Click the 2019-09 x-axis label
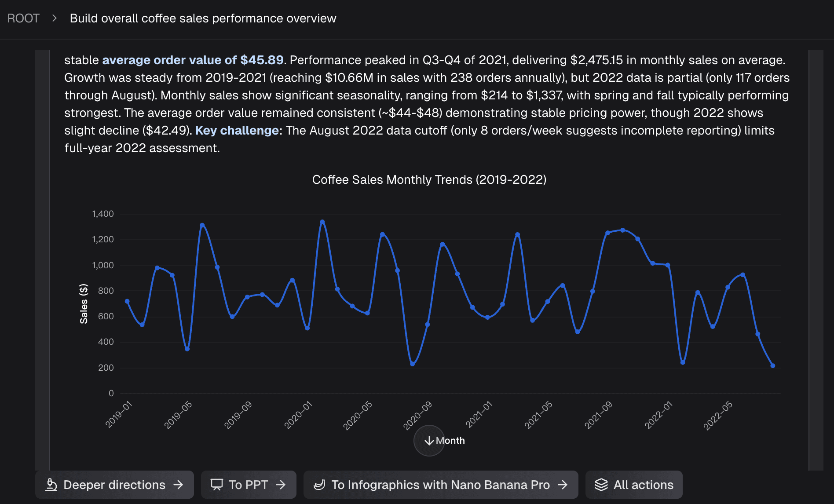834x504 pixels. pyautogui.click(x=238, y=415)
